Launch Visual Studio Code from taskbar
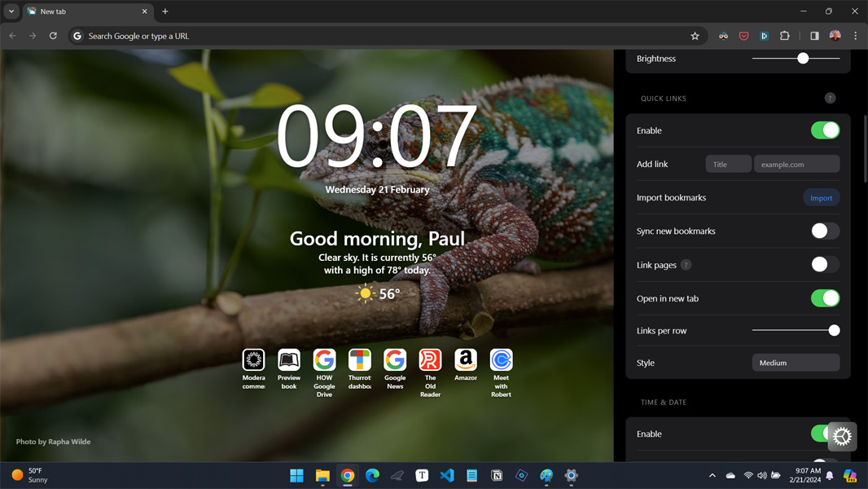Image resolution: width=868 pixels, height=489 pixels. click(x=447, y=475)
